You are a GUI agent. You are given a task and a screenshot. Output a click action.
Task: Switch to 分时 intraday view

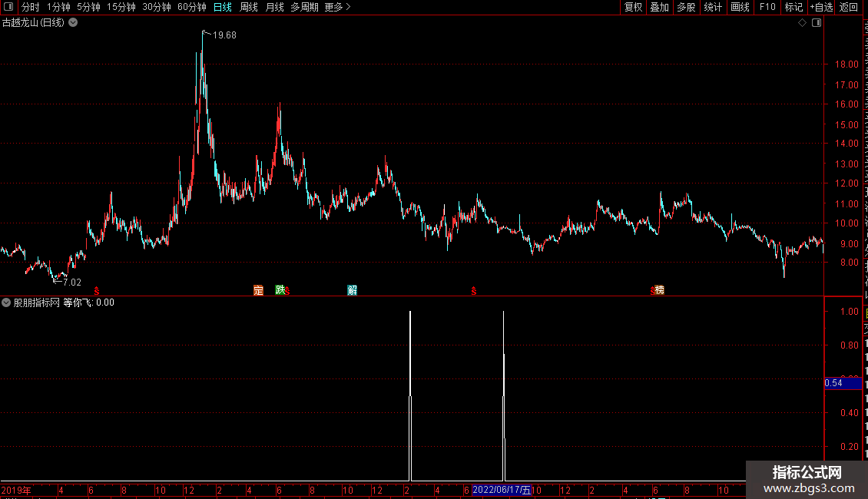pos(31,7)
